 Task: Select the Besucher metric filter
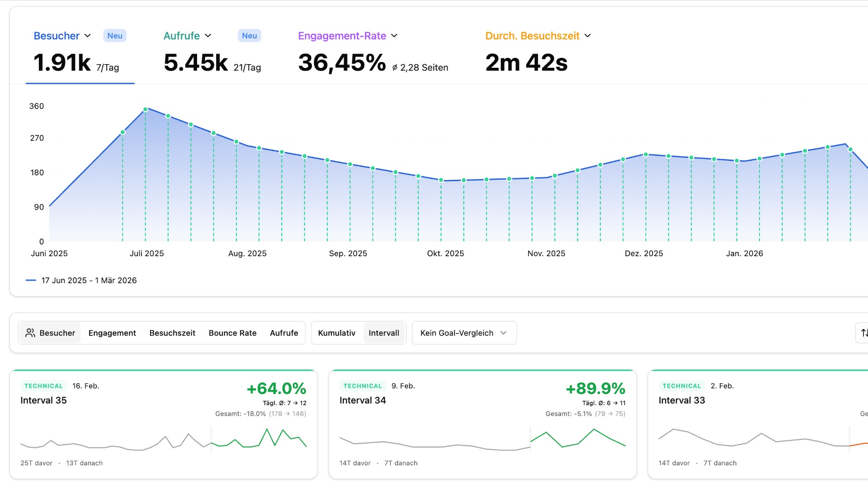coord(57,333)
